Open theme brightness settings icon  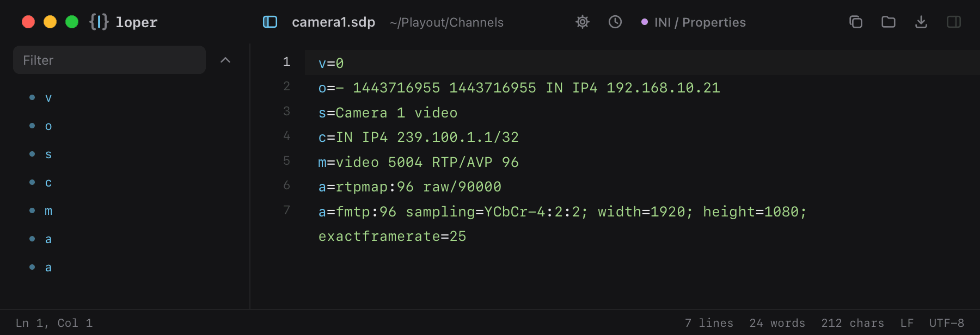[583, 22]
